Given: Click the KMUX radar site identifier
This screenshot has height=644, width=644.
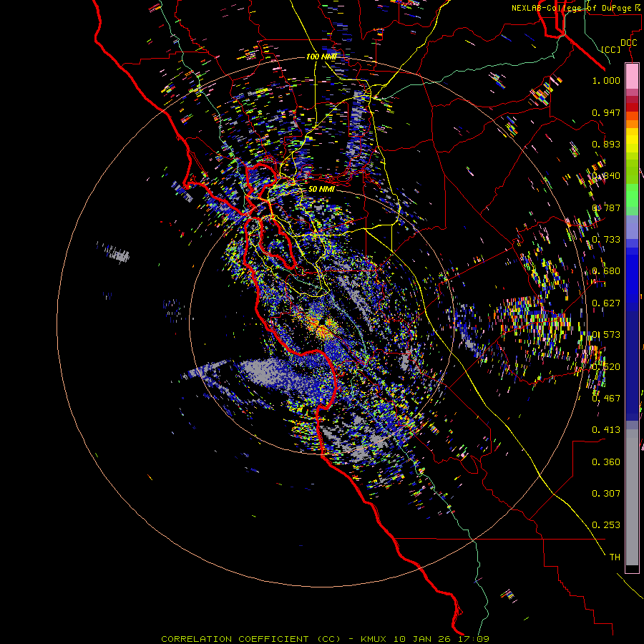Looking at the screenshot, I should tap(374, 639).
